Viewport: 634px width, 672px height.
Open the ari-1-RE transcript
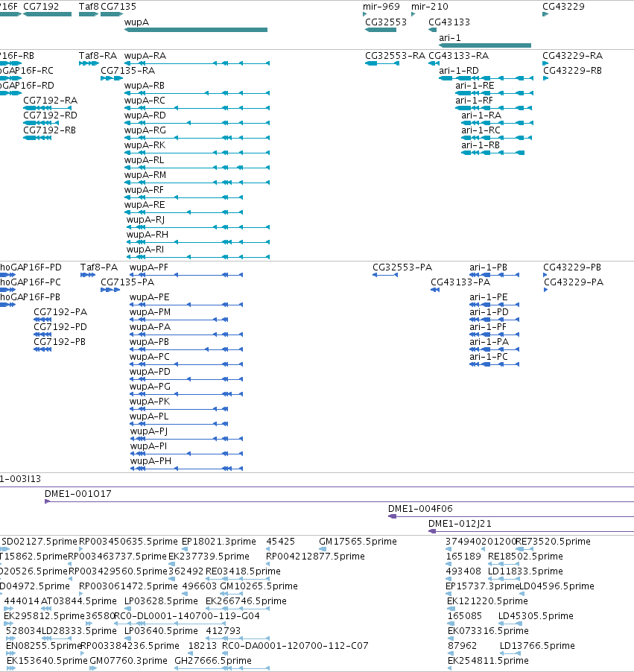point(475,85)
